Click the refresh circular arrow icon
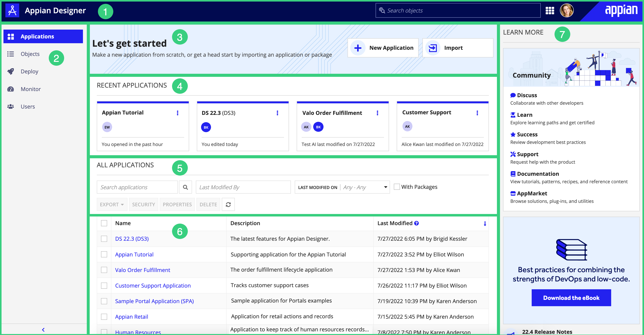 point(228,204)
